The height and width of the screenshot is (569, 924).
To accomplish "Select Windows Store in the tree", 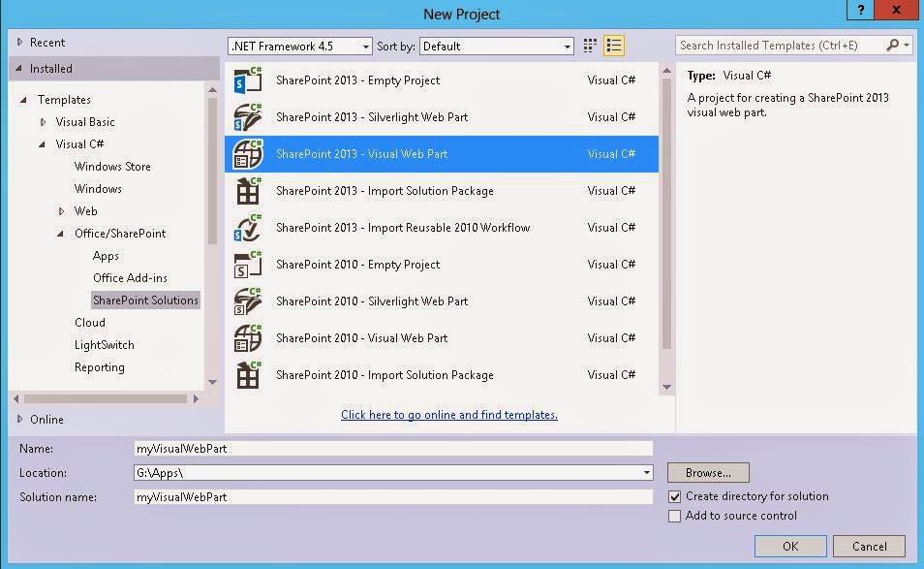I will pyautogui.click(x=112, y=167).
